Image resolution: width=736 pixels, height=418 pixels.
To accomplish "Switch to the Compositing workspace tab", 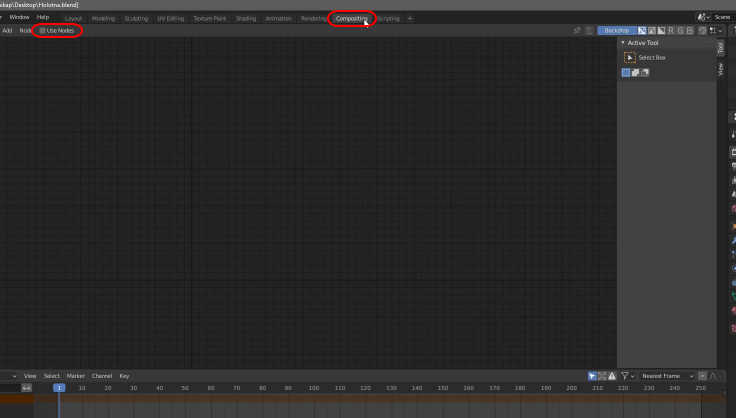I will click(352, 19).
